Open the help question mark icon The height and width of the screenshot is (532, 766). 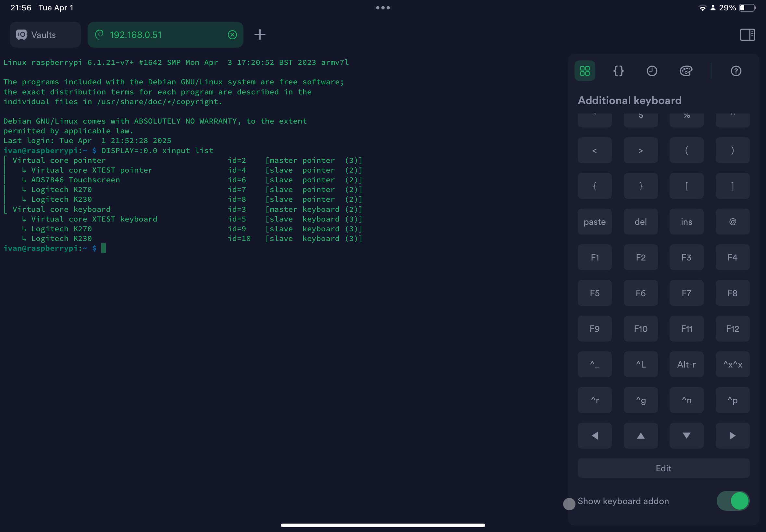point(736,71)
